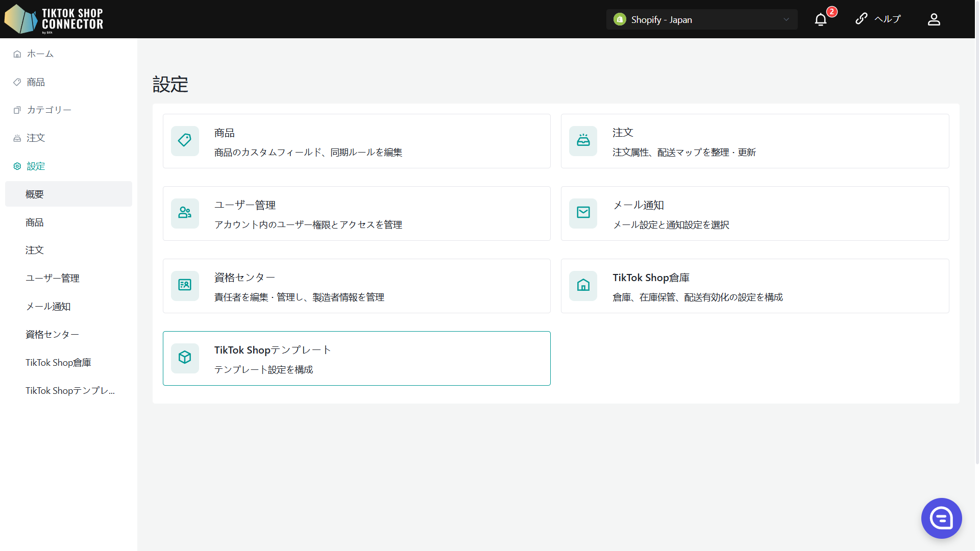Click text 注文属性、配送マップを整理・更新
Screen dimensions: 980x551
684,153
